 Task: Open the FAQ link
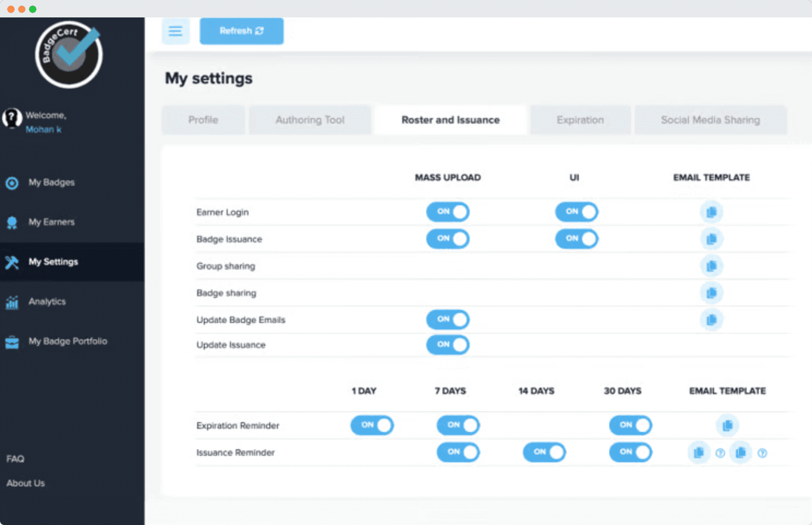15,459
